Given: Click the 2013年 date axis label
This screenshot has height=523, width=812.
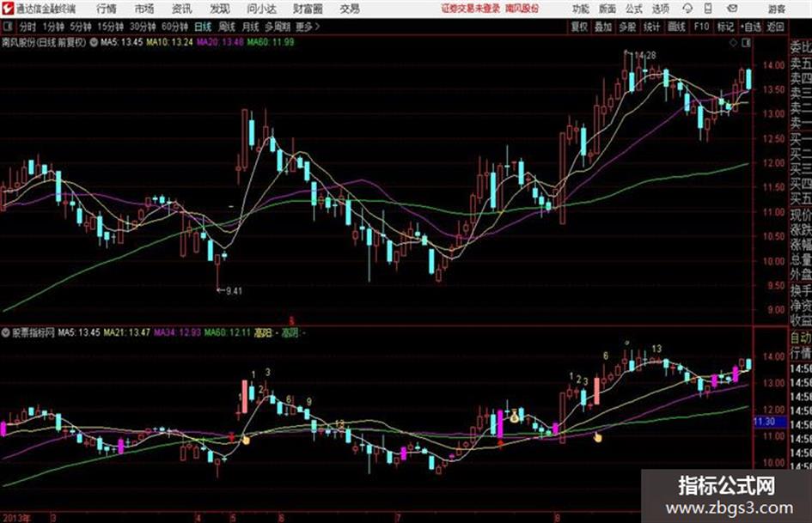Looking at the screenshot, I should [15, 518].
